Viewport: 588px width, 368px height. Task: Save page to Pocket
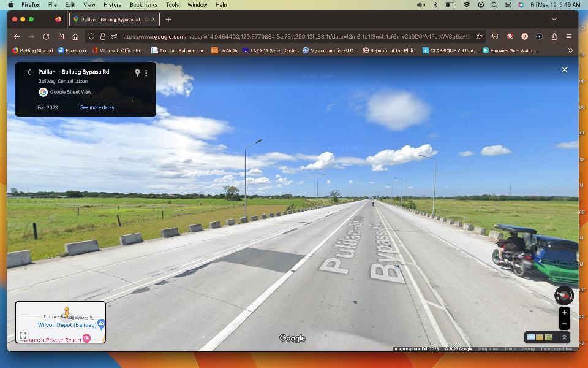[x=495, y=36]
